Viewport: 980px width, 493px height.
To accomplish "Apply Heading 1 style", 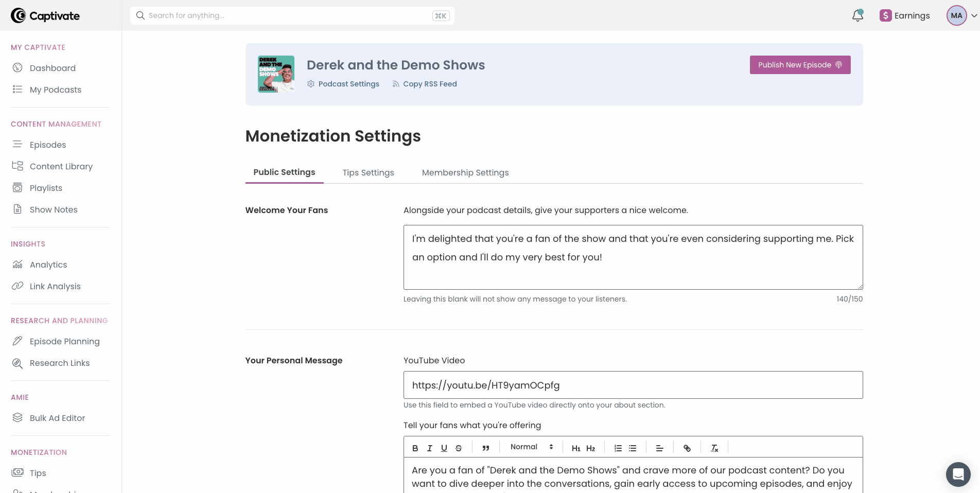I will (576, 448).
